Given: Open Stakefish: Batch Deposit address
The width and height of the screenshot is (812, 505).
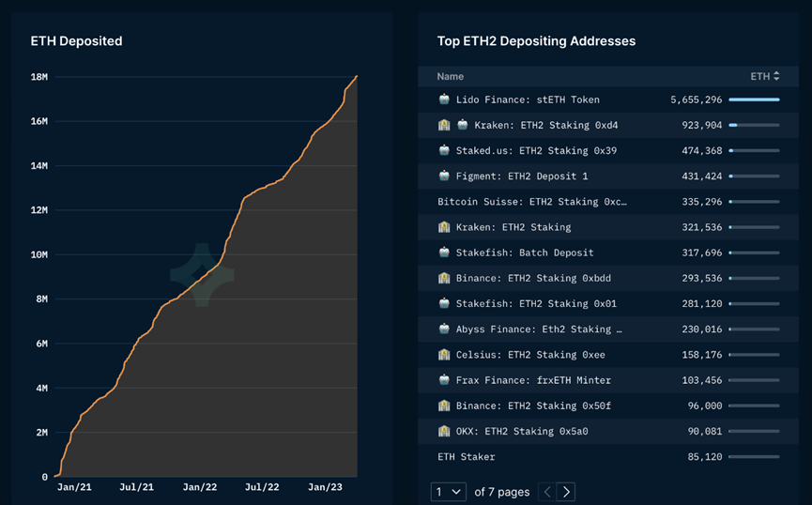Looking at the screenshot, I should click(x=525, y=252).
